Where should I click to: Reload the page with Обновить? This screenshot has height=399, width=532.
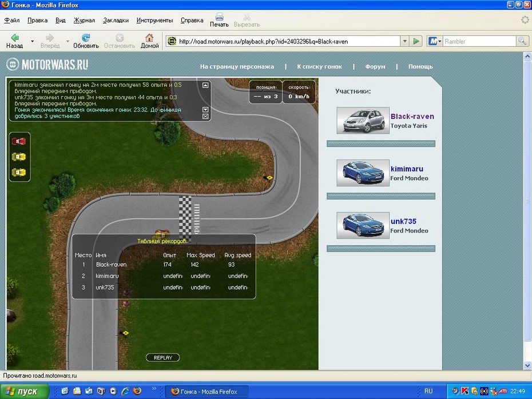pyautogui.click(x=86, y=41)
